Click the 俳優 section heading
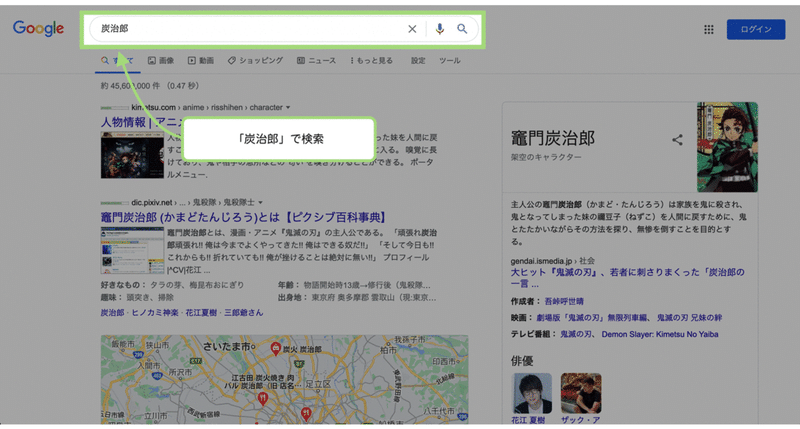The width and height of the screenshot is (800, 429). [x=522, y=361]
